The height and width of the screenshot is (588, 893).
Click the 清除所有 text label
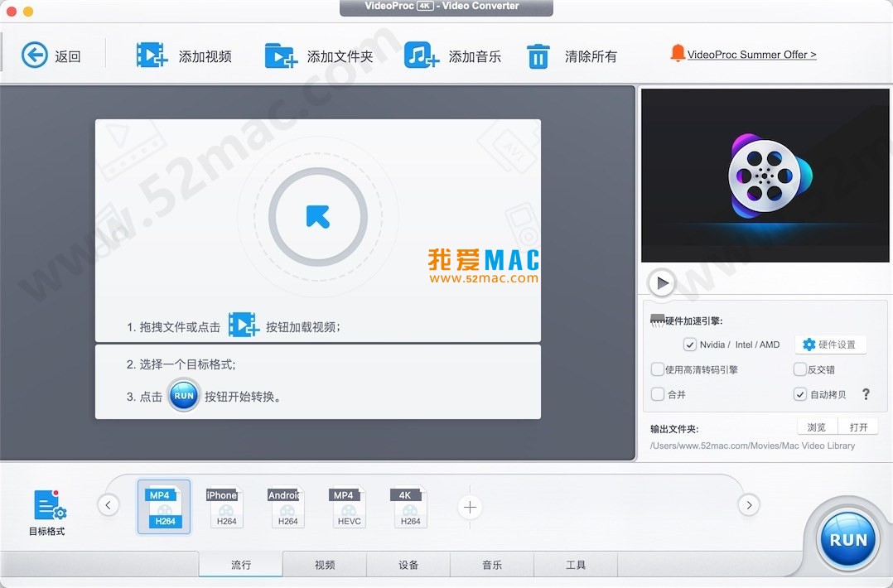(x=591, y=56)
